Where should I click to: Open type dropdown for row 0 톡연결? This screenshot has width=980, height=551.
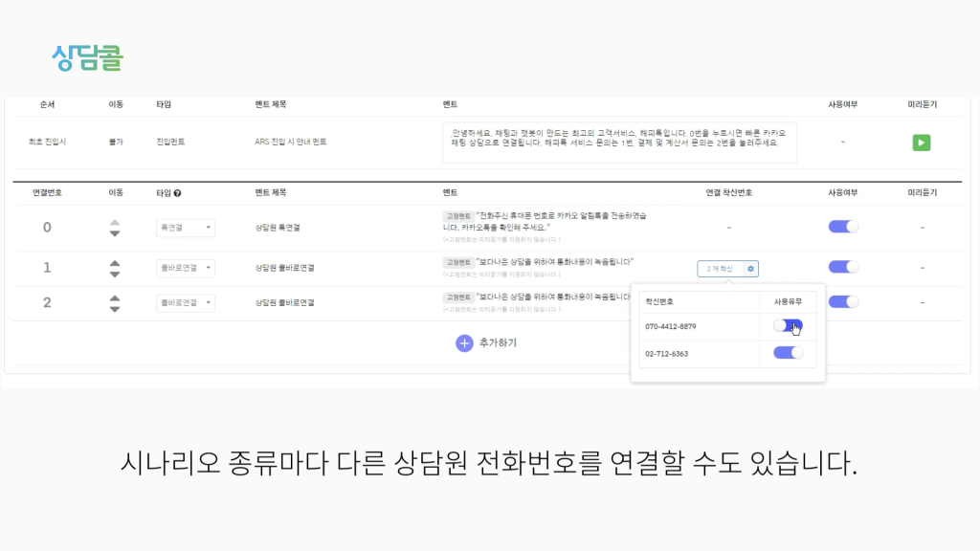click(x=186, y=228)
